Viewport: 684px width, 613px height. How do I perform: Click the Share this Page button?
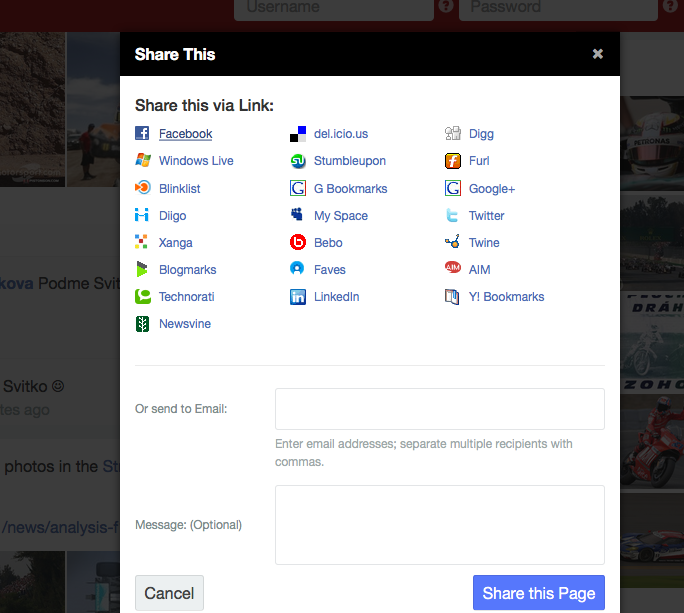[539, 593]
